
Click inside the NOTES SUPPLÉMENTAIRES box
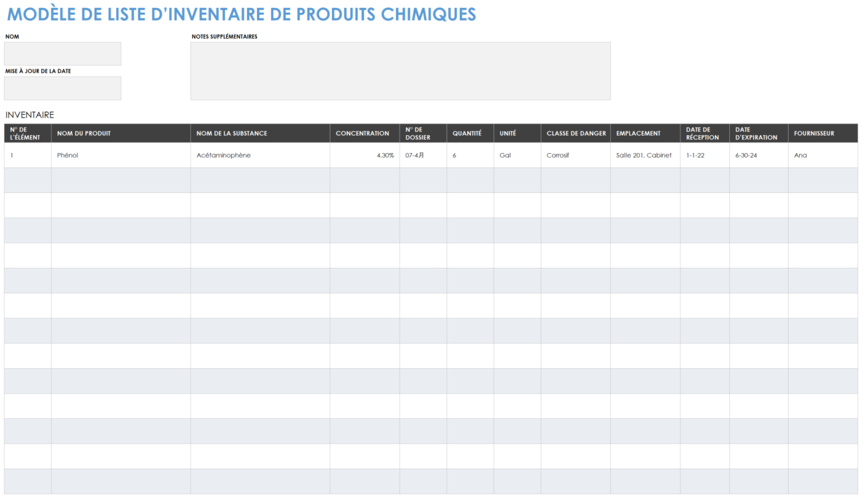(x=401, y=70)
